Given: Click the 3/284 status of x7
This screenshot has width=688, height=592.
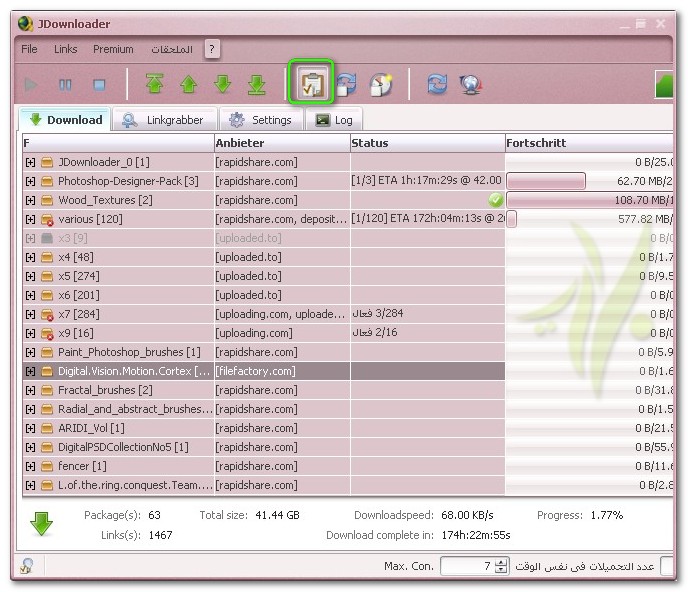Looking at the screenshot, I should tap(378, 313).
